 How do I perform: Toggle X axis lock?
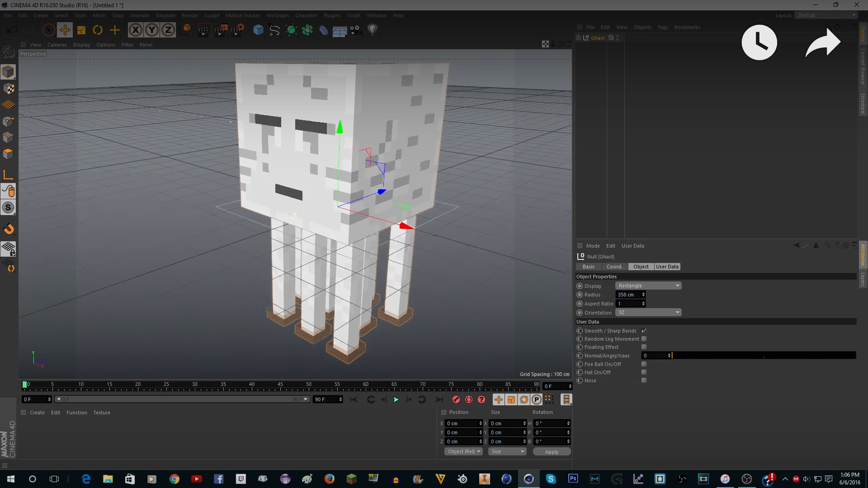click(x=135, y=30)
